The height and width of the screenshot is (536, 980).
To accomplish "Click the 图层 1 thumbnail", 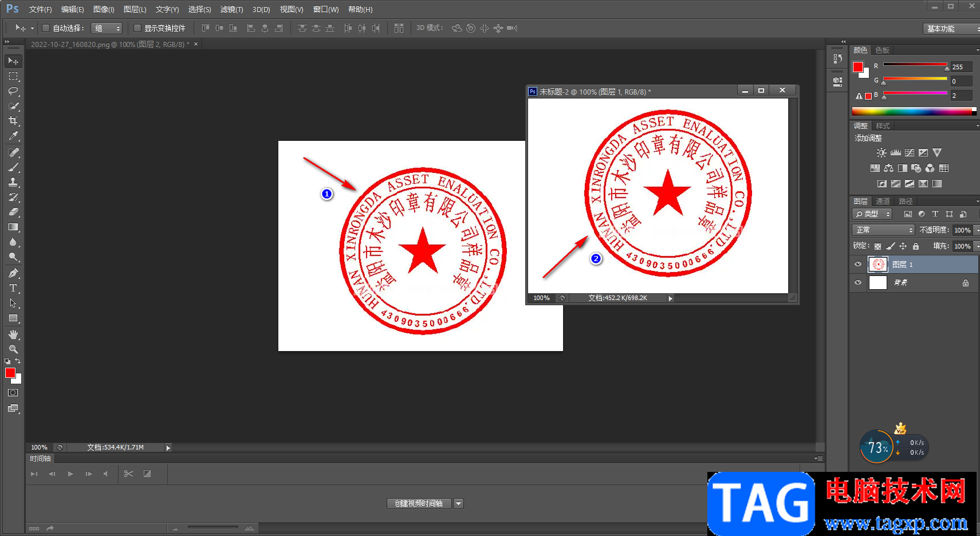I will point(878,264).
